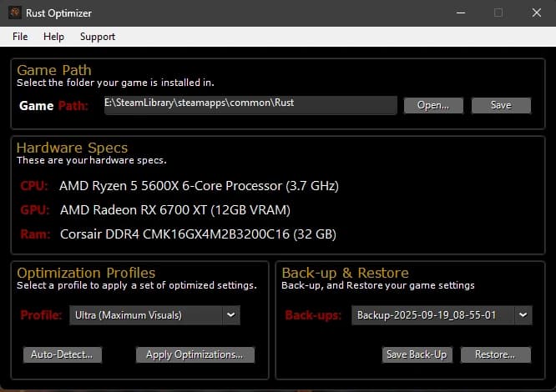Click the Restore... button
Image resolution: width=556 pixels, height=392 pixels.
click(x=496, y=354)
